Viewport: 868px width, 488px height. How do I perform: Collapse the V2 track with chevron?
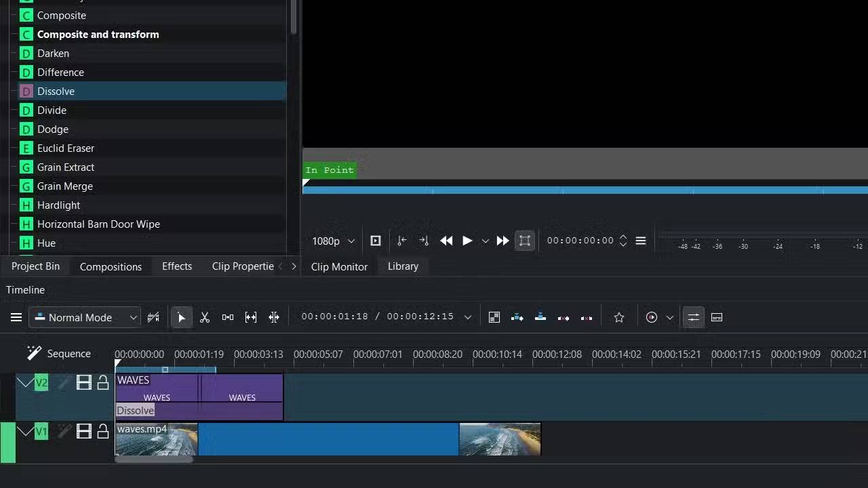coord(25,383)
